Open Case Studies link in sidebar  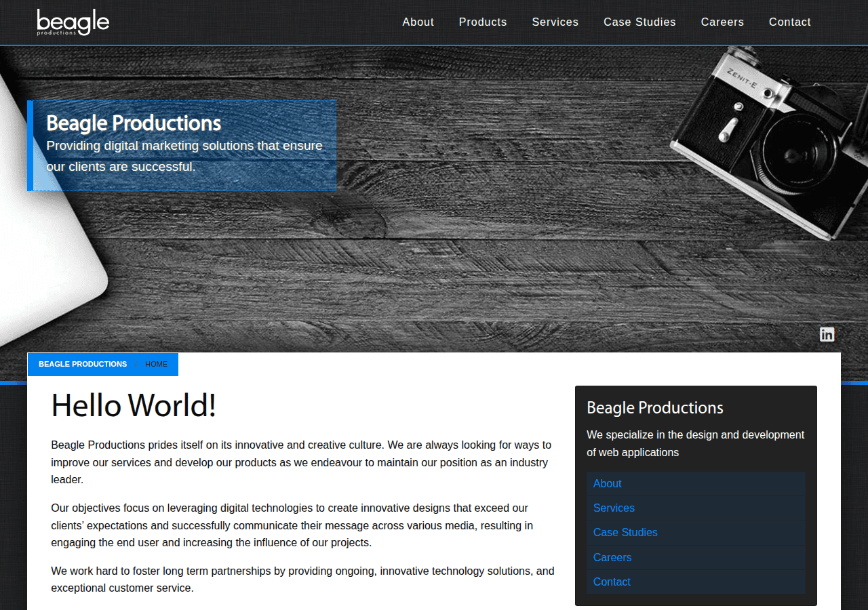[696, 533]
